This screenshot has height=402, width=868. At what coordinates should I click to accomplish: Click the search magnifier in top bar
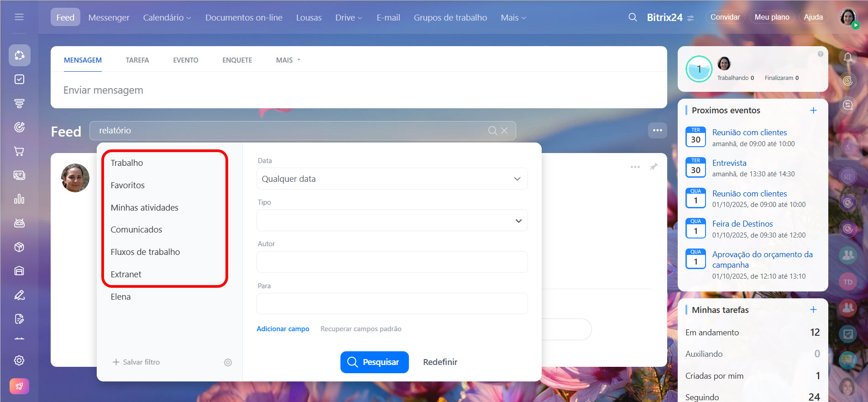(633, 17)
